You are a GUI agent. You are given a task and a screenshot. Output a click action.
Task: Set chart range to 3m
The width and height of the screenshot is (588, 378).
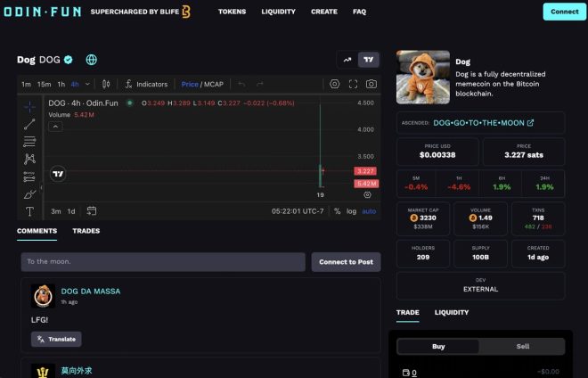click(x=56, y=211)
